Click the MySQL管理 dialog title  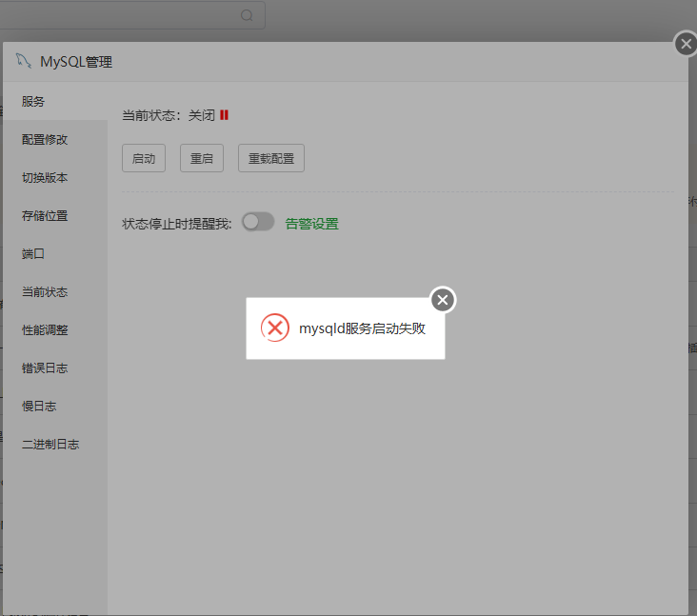[x=76, y=62]
